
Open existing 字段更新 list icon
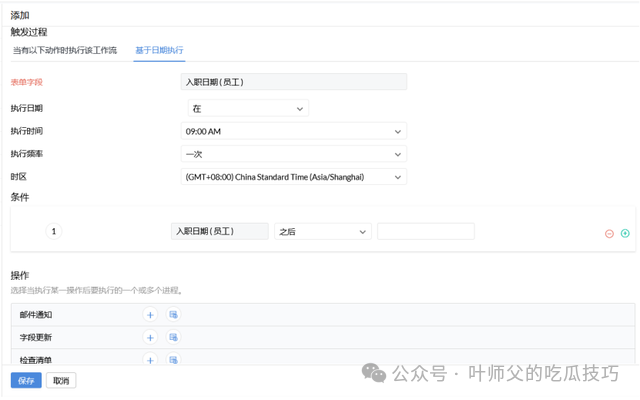(x=173, y=337)
